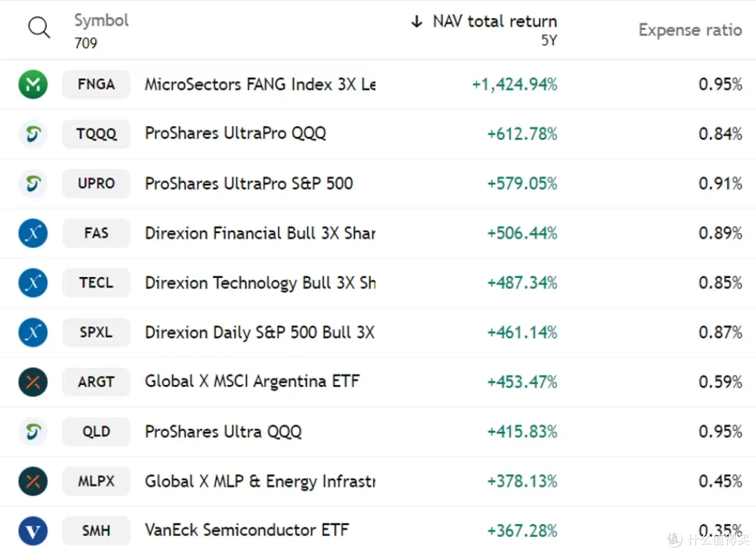Click the SMH VanEck logo icon

(33, 531)
